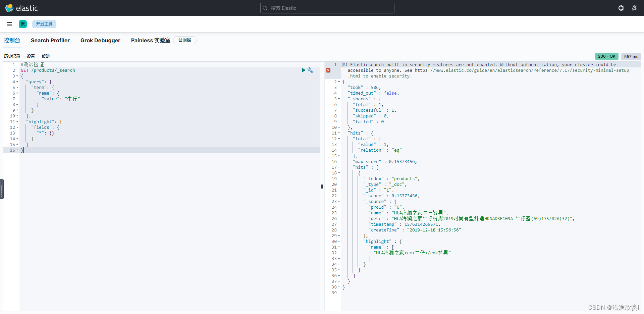The image size is (644, 314).
Task: Open 设置 settings
Action: point(31,56)
